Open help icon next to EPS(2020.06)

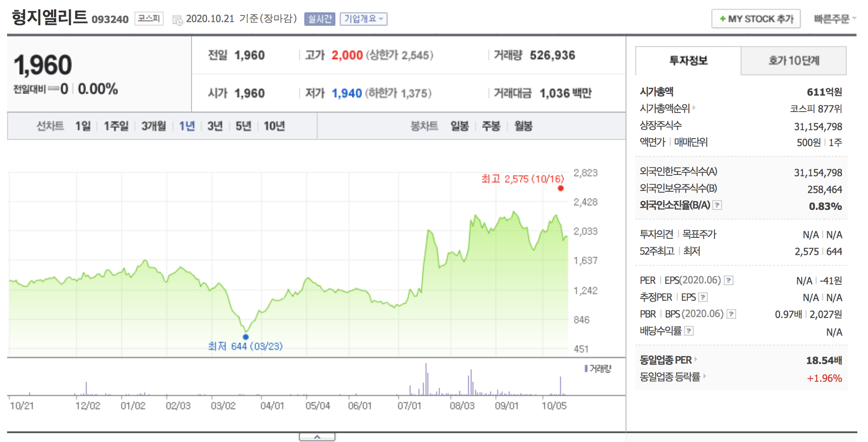[729, 280]
